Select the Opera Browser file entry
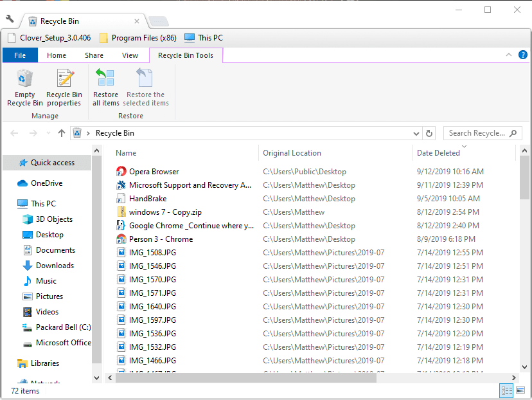 tap(154, 172)
